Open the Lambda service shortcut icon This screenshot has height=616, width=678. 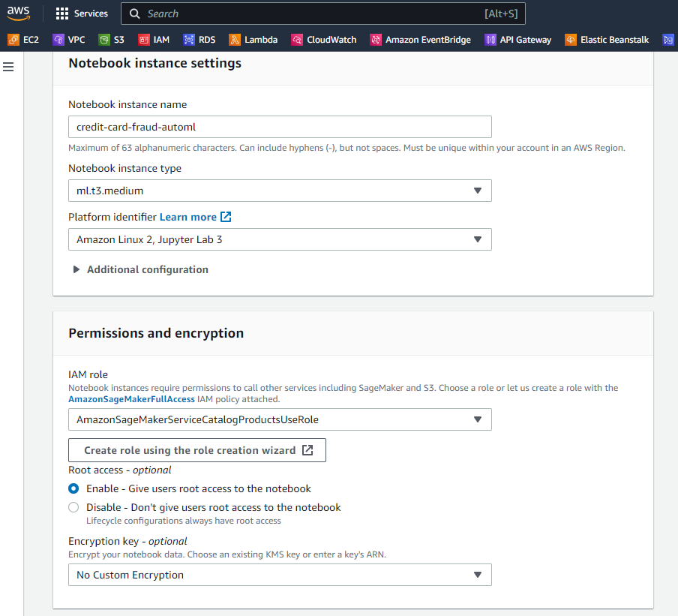click(235, 40)
